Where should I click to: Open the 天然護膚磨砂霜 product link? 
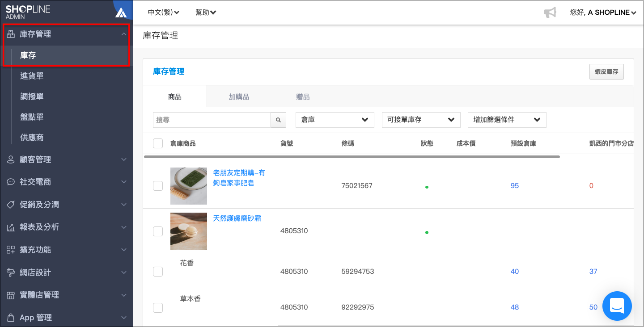(237, 218)
